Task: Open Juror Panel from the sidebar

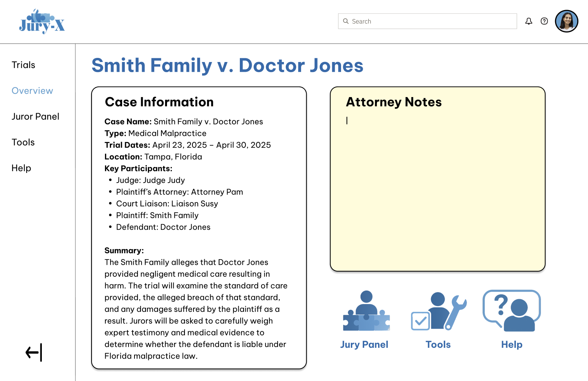Action: pos(35,117)
